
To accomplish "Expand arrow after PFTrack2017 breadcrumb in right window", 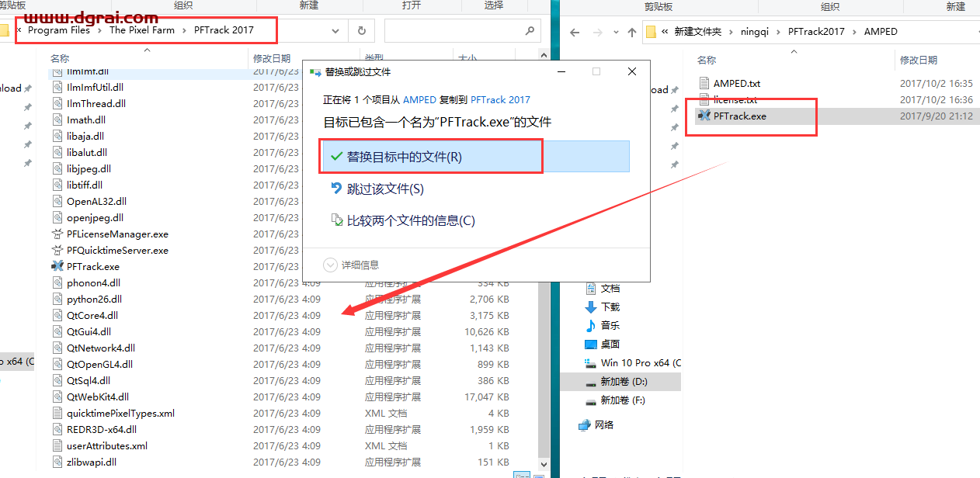I will (x=854, y=32).
